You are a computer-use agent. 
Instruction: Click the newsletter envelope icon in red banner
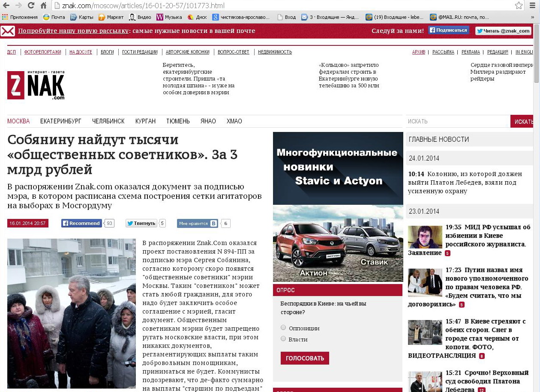[8, 31]
